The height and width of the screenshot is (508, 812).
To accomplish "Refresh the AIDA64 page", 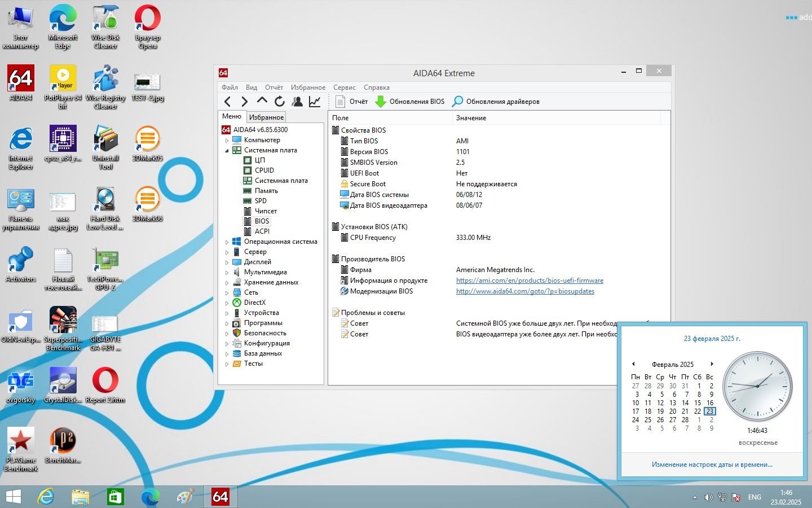I will (x=279, y=102).
